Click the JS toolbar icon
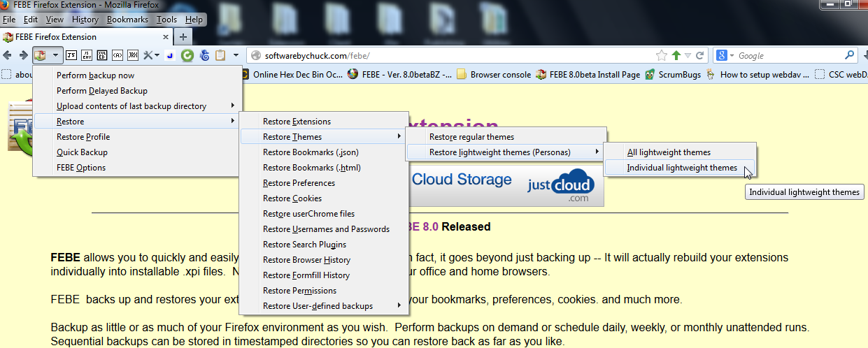The width and height of the screenshot is (868, 348). pyautogui.click(x=71, y=55)
